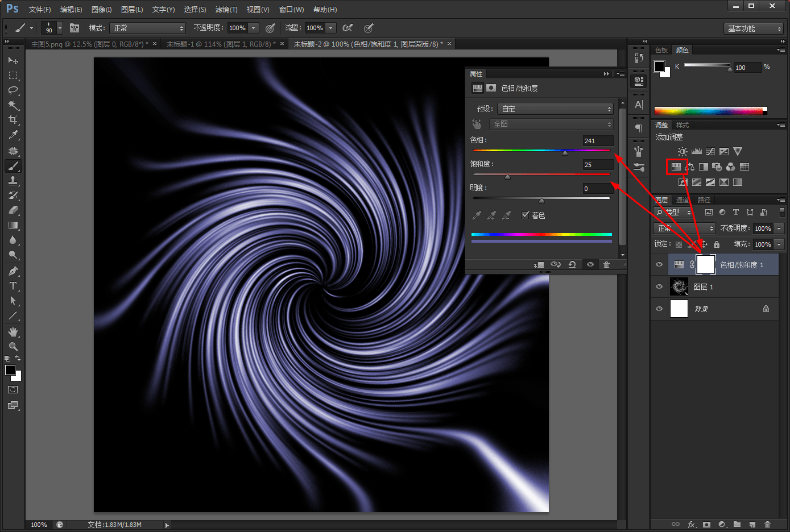This screenshot has width=790, height=532.
Task: Toggle the 着色 colorize checkbox
Action: (x=526, y=215)
